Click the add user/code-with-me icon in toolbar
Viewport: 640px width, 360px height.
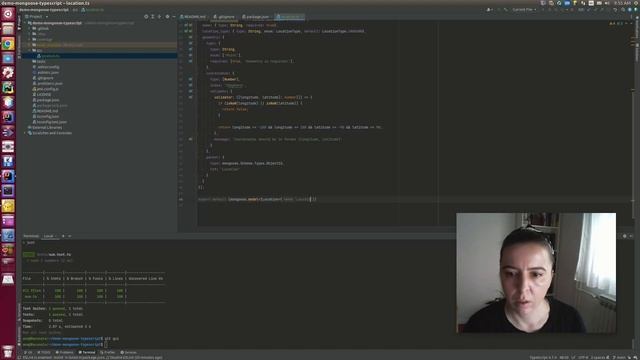pyautogui.click(x=490, y=9)
